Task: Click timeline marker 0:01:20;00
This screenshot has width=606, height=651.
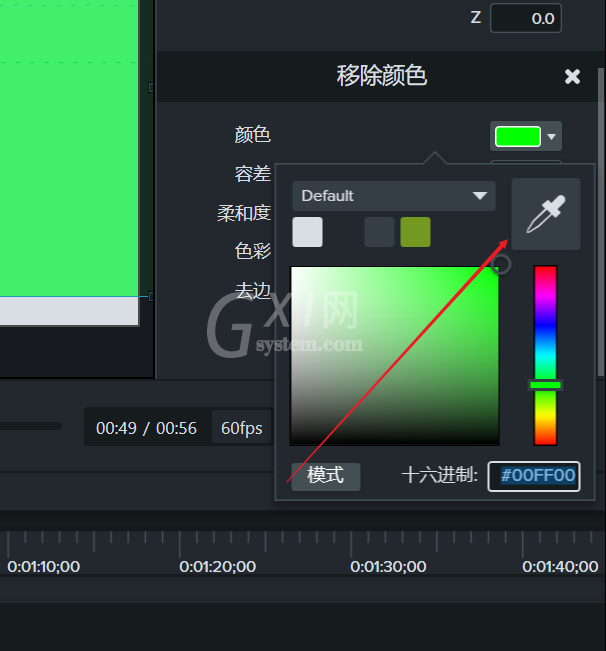Action: pos(217,566)
